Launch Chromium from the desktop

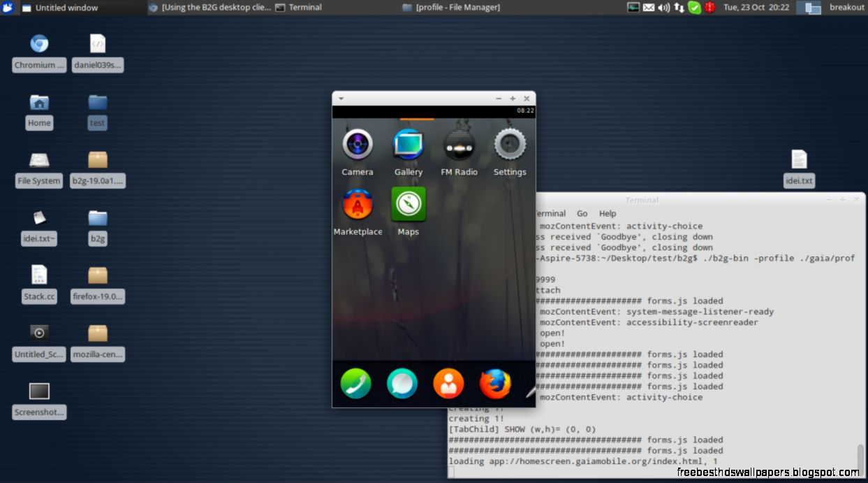pos(38,43)
